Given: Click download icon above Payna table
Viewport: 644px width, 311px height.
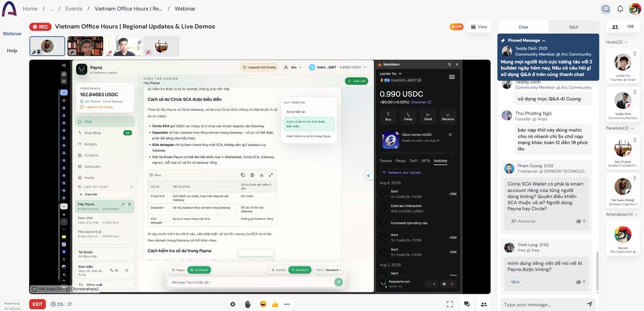Looking at the screenshot, I should click(261, 175).
